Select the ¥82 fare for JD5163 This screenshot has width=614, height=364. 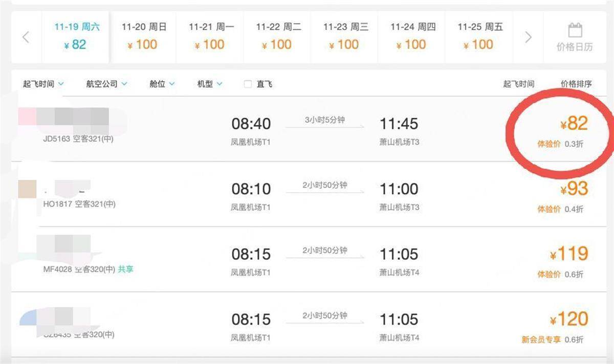574,124
